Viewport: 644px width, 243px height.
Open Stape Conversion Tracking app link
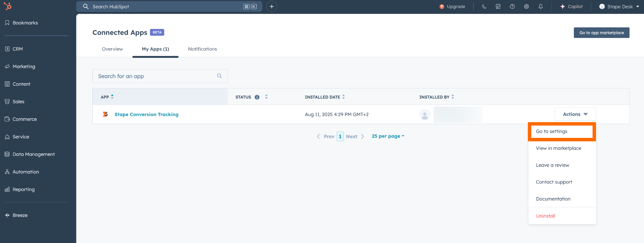pyautogui.click(x=147, y=114)
